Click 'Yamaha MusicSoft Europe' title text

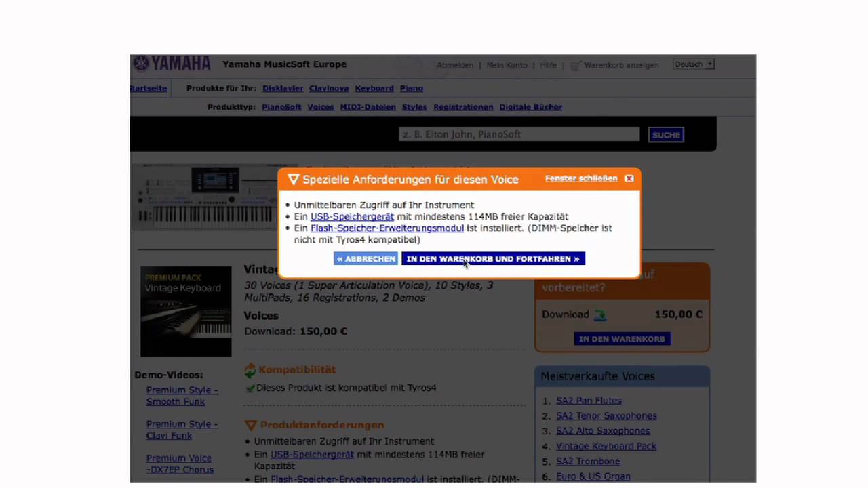click(284, 64)
